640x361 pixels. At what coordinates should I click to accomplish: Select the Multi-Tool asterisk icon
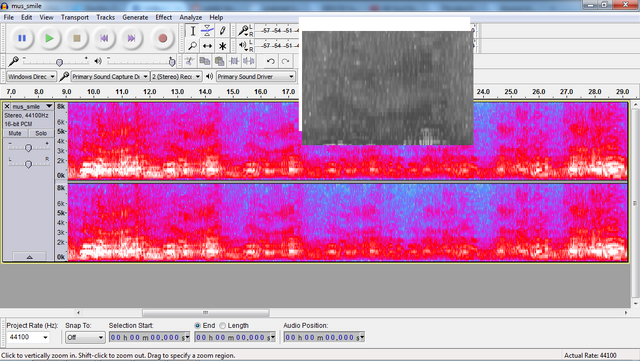222,46
